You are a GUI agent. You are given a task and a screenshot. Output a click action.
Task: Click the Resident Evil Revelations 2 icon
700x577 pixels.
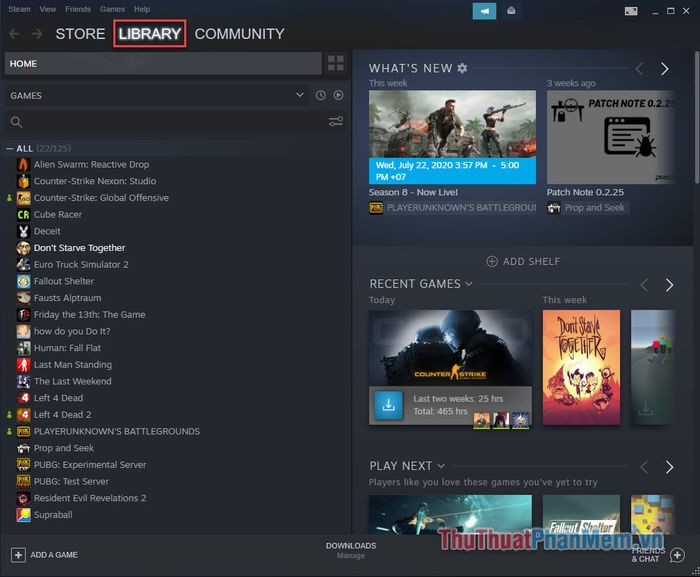tap(24, 498)
